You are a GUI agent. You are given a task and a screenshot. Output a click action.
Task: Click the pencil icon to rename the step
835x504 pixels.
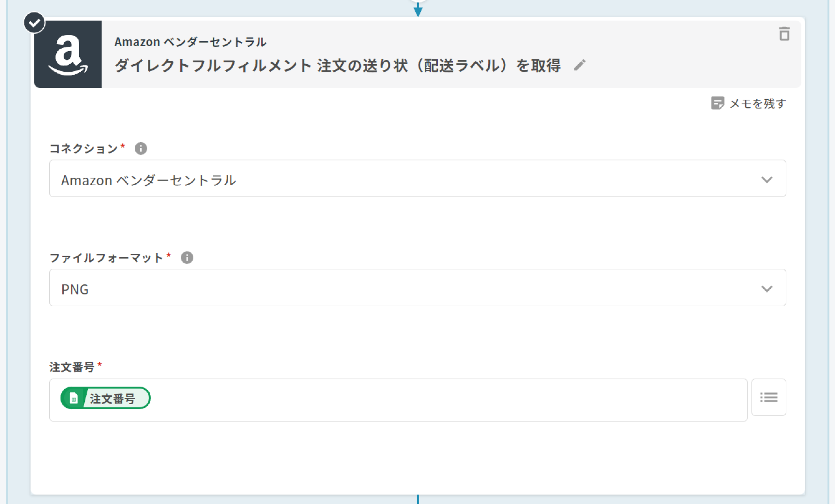pos(580,65)
